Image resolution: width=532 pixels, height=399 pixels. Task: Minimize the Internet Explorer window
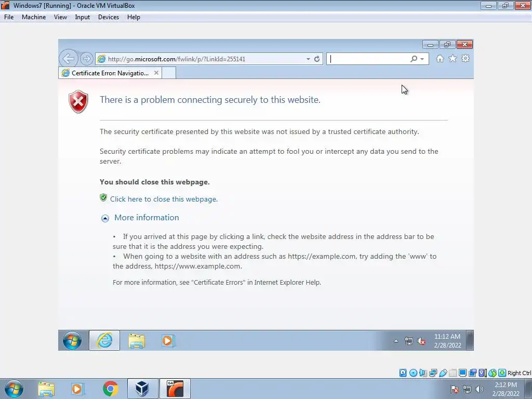coord(430,45)
